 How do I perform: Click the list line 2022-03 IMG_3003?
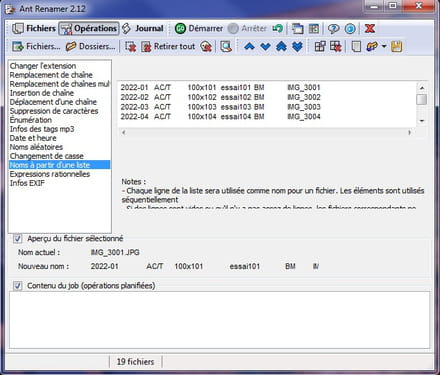coord(220,107)
